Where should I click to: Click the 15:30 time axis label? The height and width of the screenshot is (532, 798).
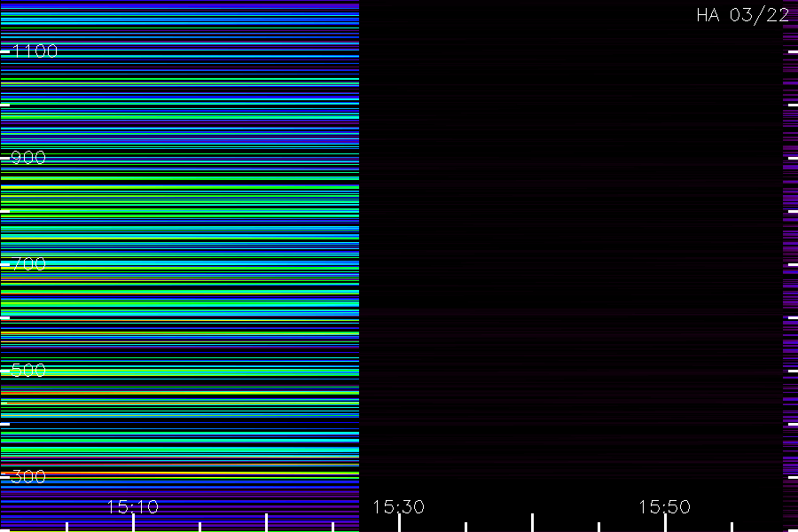[x=398, y=507]
